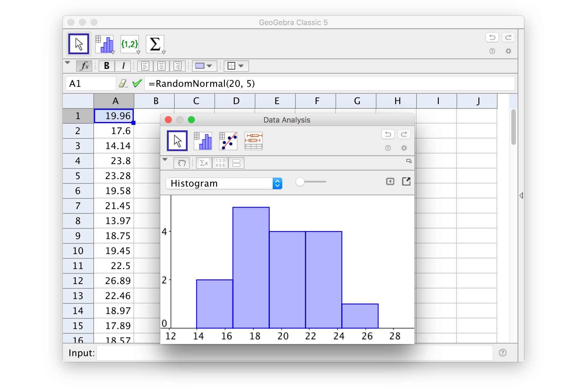Screen dimensions: 588x387
Task: Toggle Show Data 123 456 button
Action: pos(220,163)
